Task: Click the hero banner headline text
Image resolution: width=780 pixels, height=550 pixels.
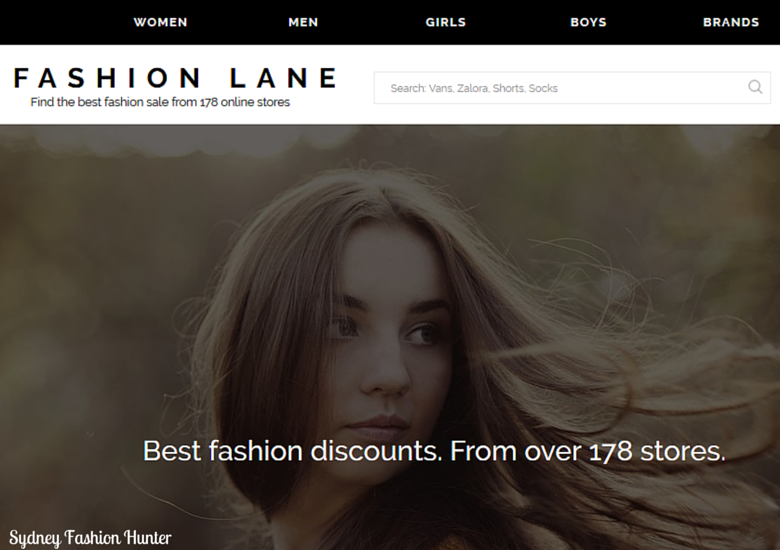Action: (x=434, y=451)
